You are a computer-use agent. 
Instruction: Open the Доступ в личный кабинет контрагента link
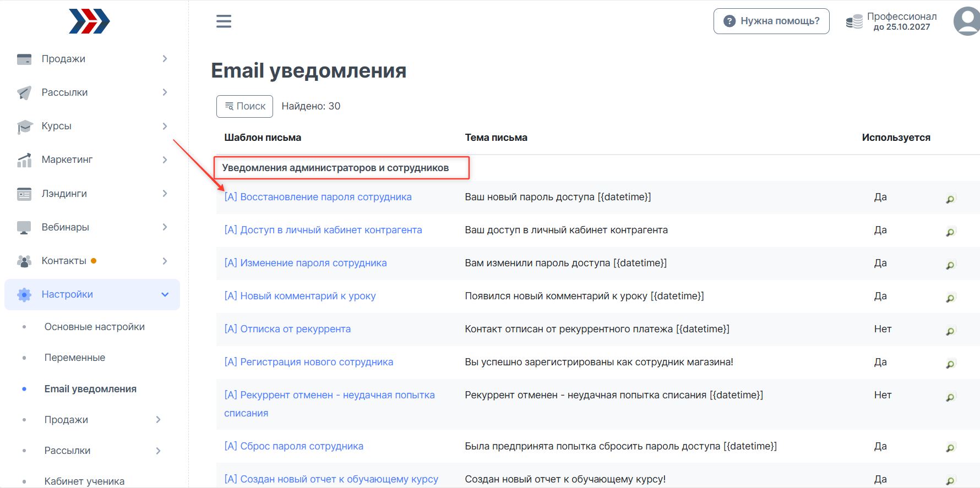323,230
